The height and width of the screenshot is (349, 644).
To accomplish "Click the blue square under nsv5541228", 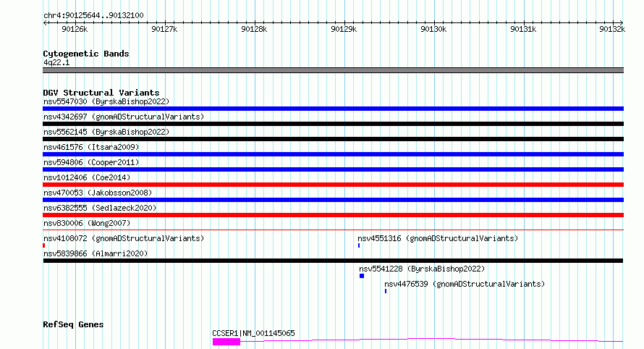I will point(362,276).
